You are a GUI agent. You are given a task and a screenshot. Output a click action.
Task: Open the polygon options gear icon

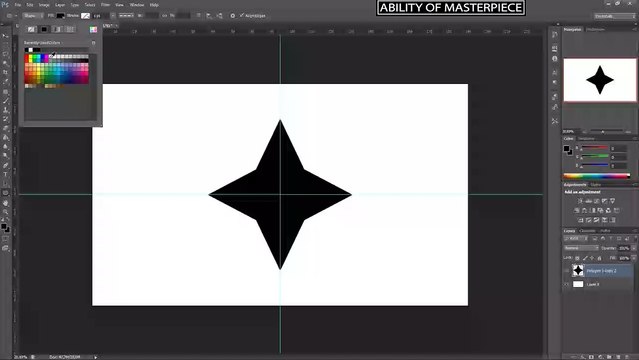coord(232,15)
